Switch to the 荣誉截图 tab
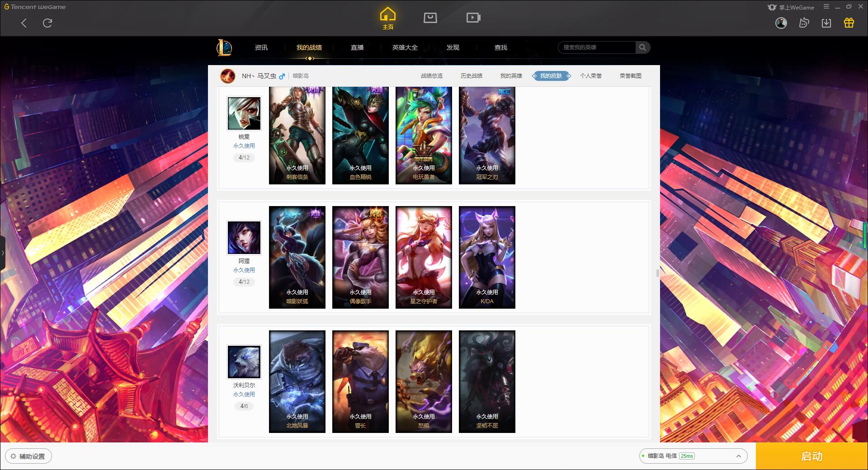This screenshot has width=868, height=470. coord(631,76)
